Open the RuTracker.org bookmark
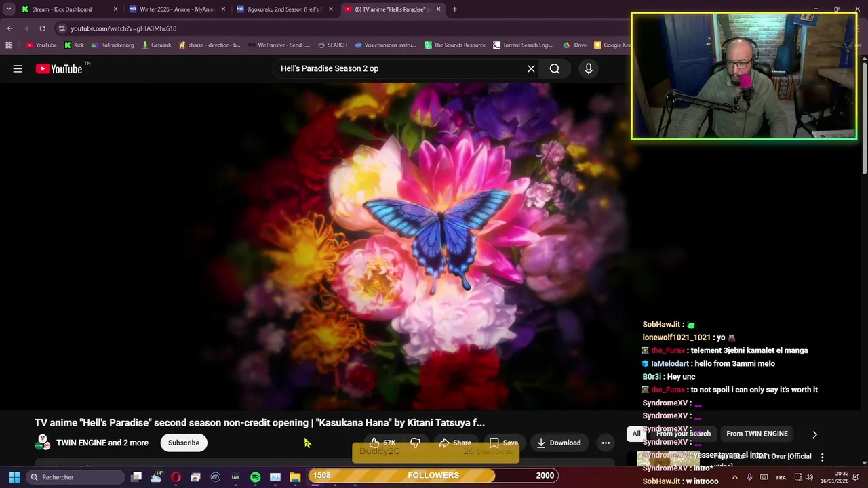Screen dimensions: 868x488 pyautogui.click(x=113, y=45)
